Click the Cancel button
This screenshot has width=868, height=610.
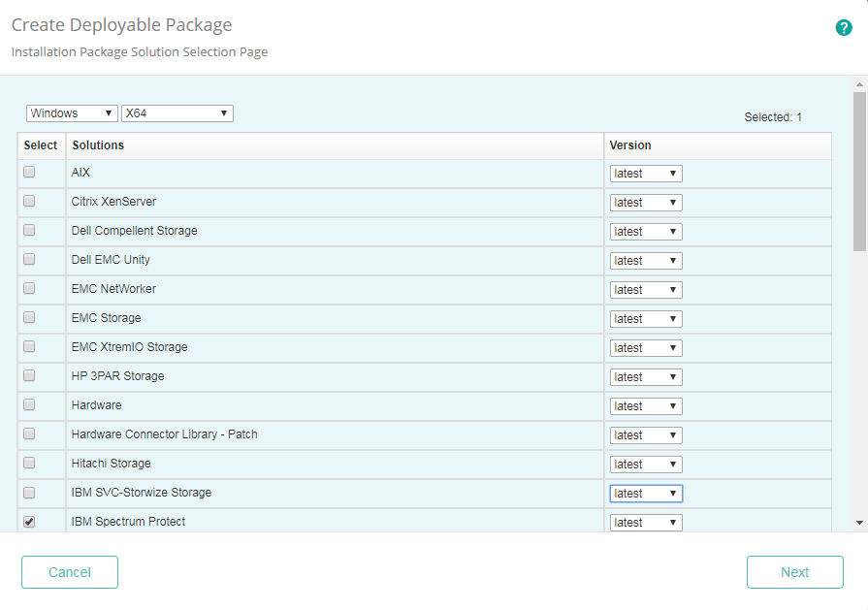tap(69, 572)
